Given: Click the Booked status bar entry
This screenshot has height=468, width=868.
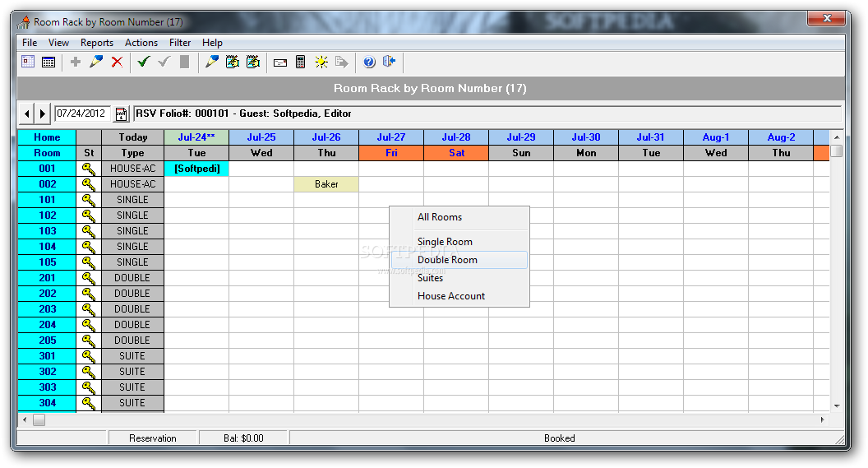Looking at the screenshot, I should point(560,438).
